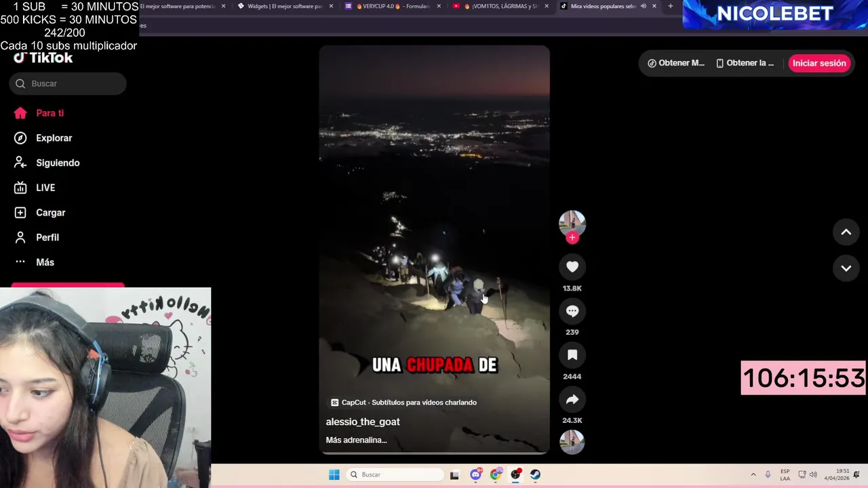
Task: Click the Obtener la... app button
Action: [x=745, y=63]
